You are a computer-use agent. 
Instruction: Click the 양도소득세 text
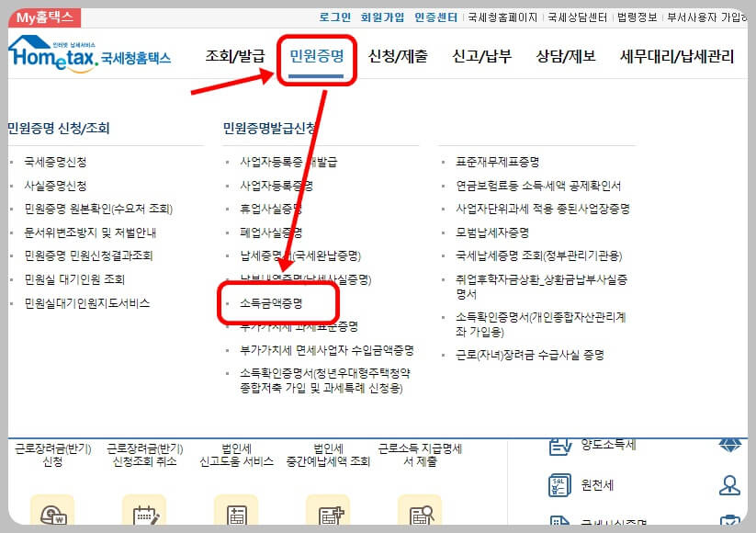(x=608, y=445)
